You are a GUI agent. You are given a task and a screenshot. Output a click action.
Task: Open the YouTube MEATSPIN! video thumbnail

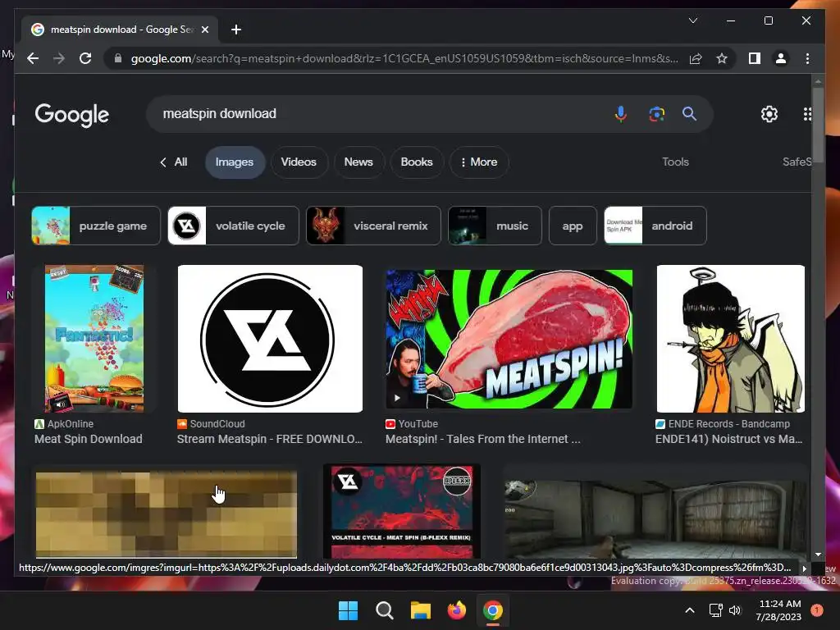pyautogui.click(x=509, y=339)
